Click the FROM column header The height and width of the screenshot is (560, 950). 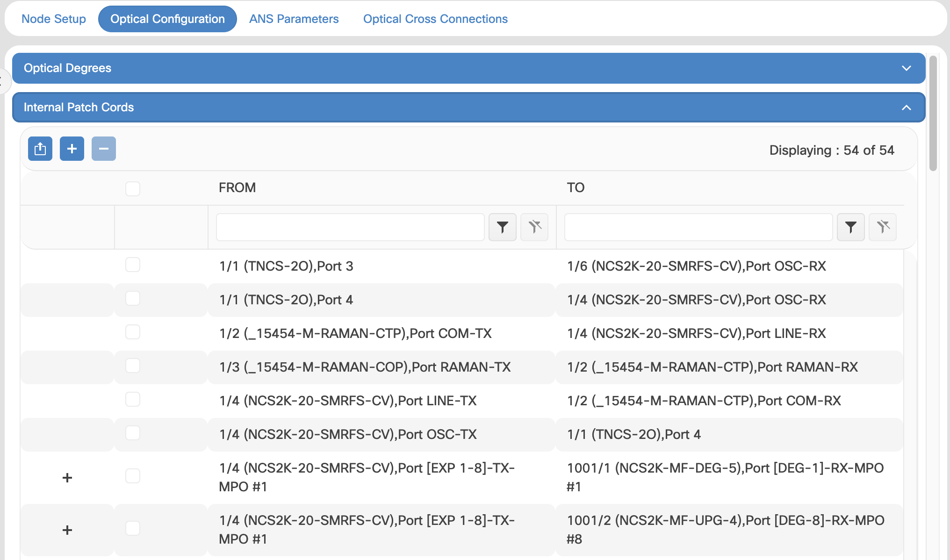(237, 188)
